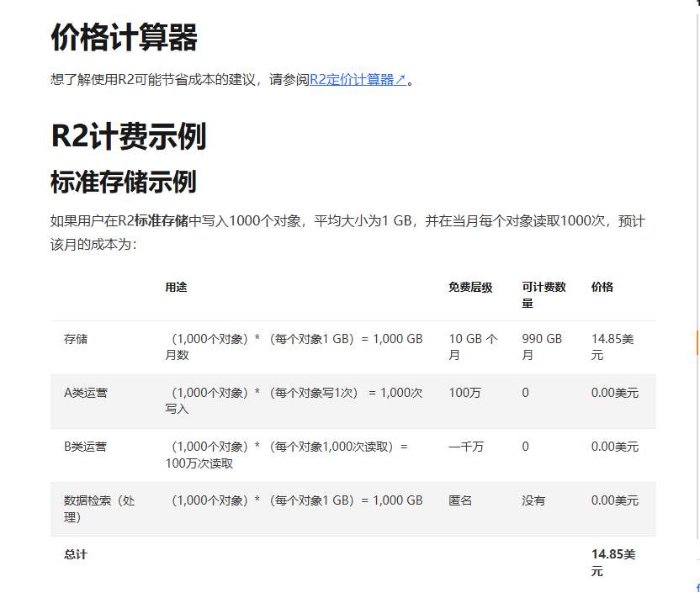Select the 总计 row label
Image resolution: width=700 pixels, height=598 pixels.
(x=76, y=555)
